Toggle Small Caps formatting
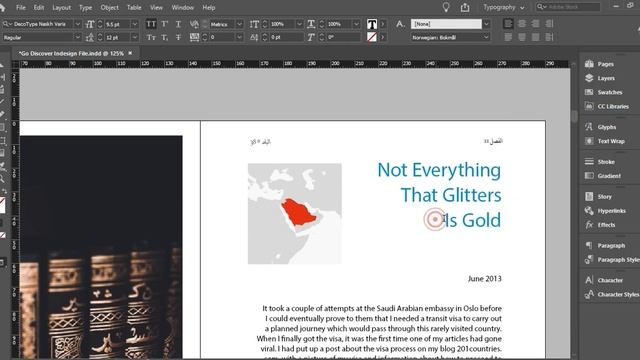The height and width of the screenshot is (360, 640). coord(151,37)
